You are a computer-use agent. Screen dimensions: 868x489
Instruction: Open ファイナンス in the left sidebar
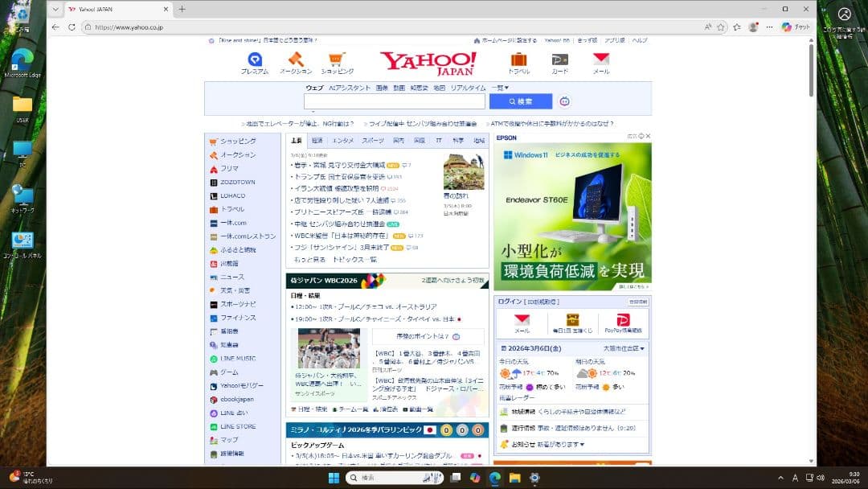[238, 318]
